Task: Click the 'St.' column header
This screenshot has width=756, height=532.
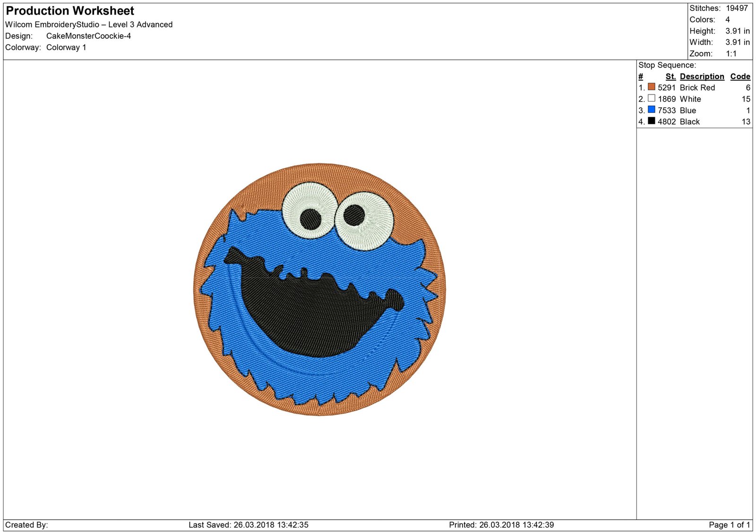Action: click(671, 77)
